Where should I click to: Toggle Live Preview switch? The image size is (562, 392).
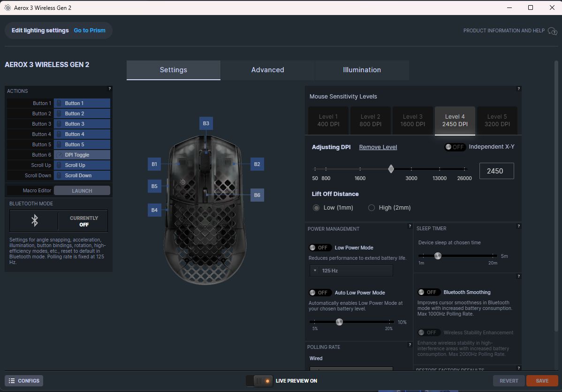(x=259, y=381)
